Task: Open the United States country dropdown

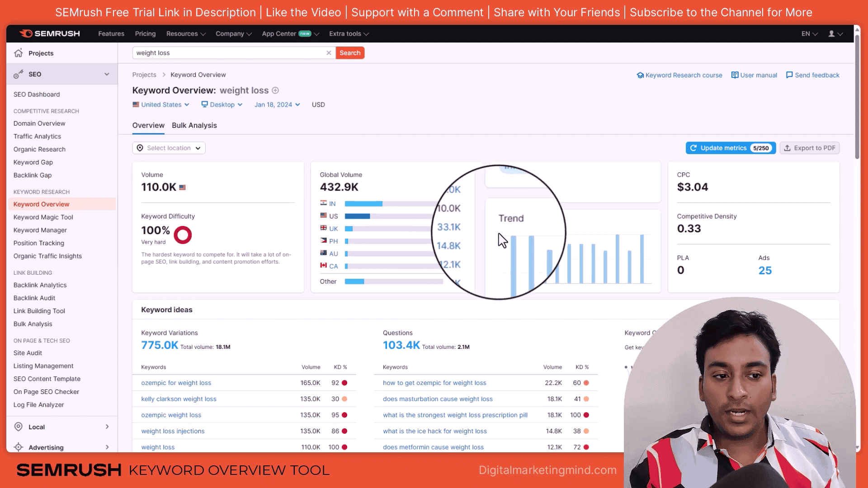Action: pos(161,104)
